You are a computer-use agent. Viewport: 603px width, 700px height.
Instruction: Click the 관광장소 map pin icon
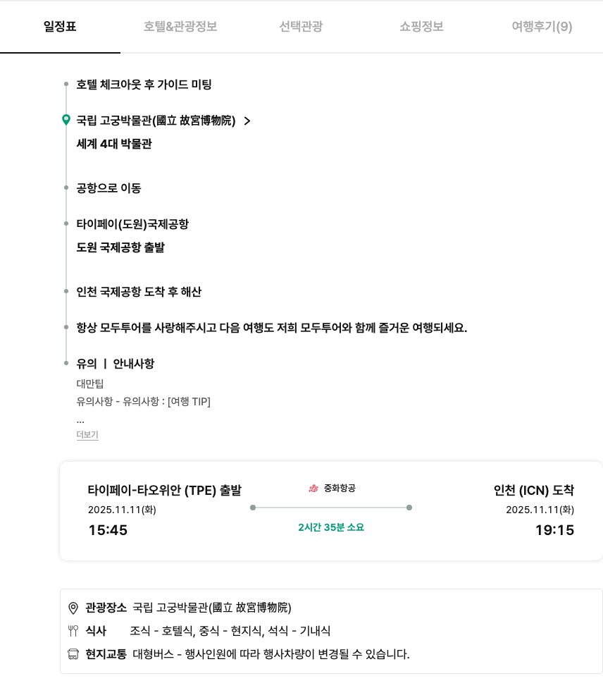[73, 608]
